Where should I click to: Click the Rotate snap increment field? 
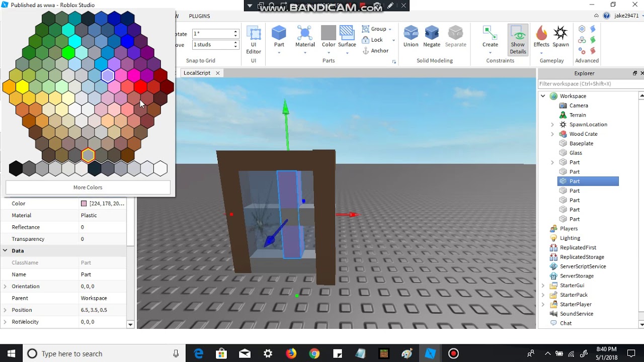pos(212,34)
